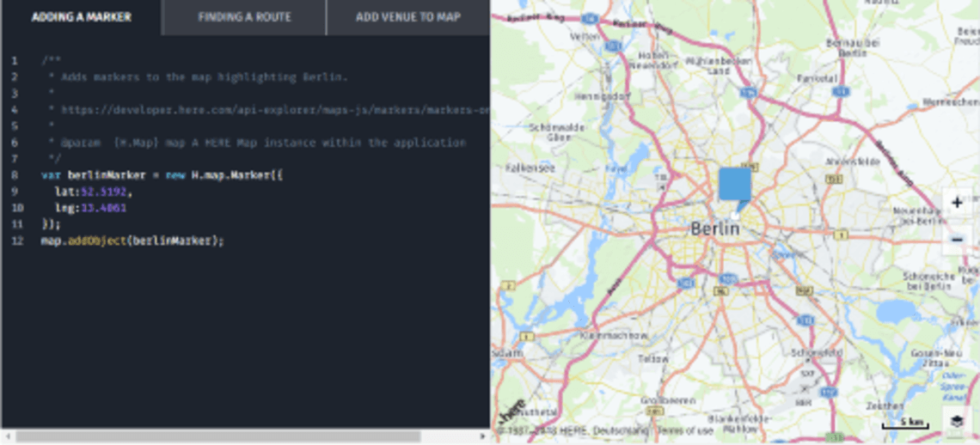Image resolution: width=980 pixels, height=445 pixels.
Task: Click the left arrow of horizontal scrollbar
Action: click(7, 436)
